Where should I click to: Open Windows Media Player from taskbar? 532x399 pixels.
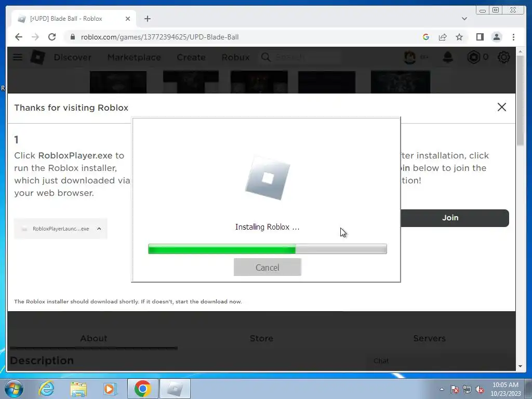tap(110, 389)
